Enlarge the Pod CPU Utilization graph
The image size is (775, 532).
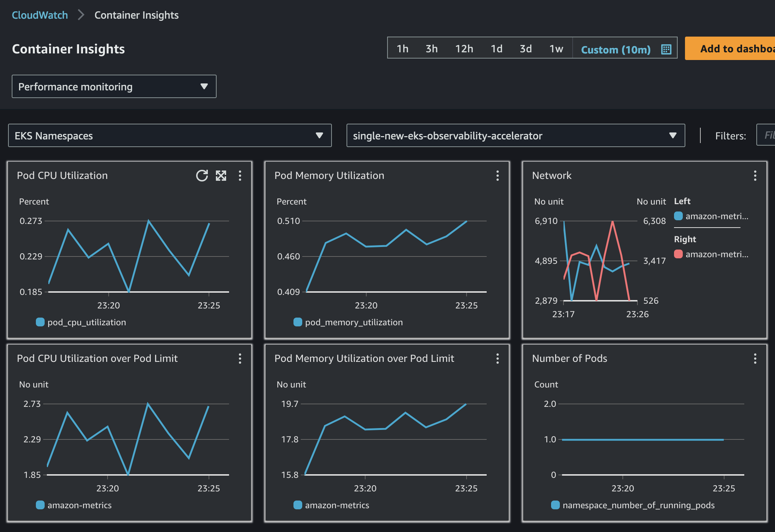pos(221,176)
